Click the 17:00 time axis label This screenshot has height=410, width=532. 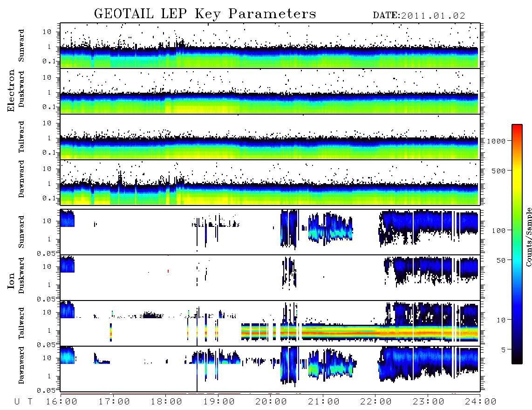point(114,402)
